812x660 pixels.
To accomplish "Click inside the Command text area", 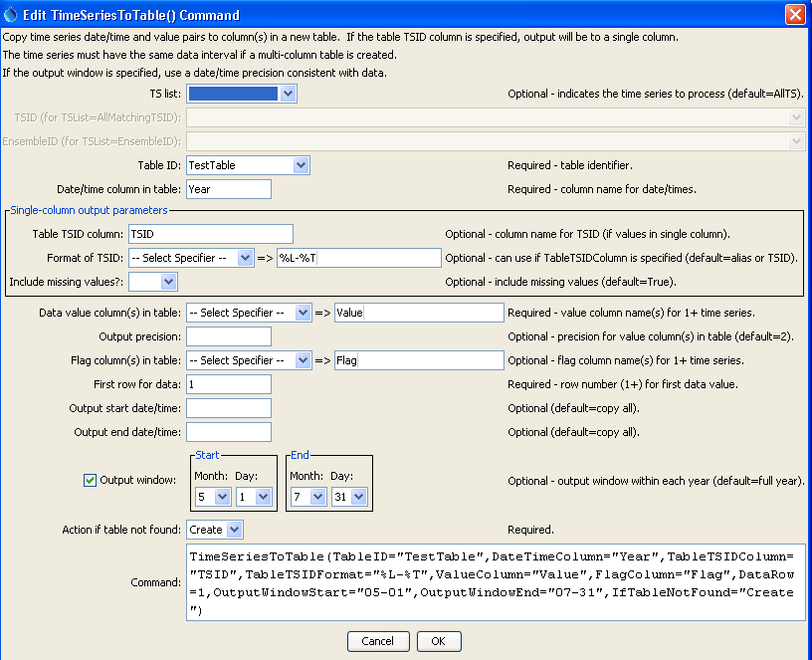I will tap(495, 581).
